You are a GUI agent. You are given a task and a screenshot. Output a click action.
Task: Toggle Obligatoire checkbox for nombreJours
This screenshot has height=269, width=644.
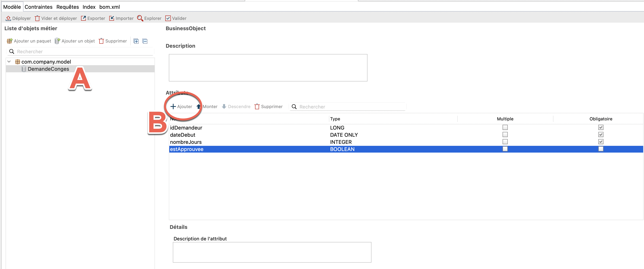601,142
